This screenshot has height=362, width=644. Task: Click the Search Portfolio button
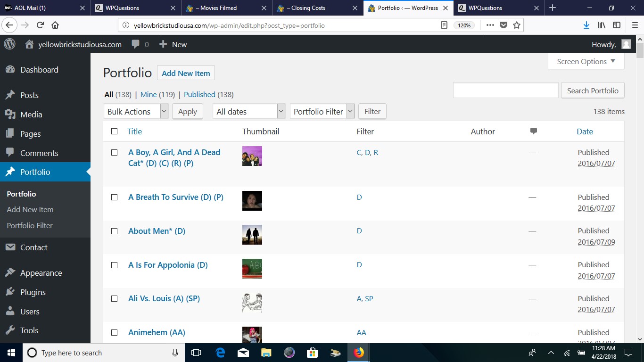[x=593, y=90]
